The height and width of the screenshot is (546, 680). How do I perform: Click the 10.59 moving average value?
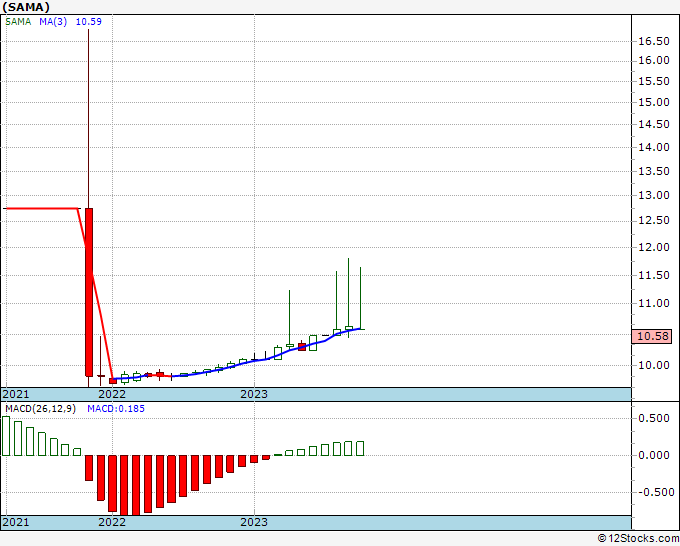coord(88,22)
